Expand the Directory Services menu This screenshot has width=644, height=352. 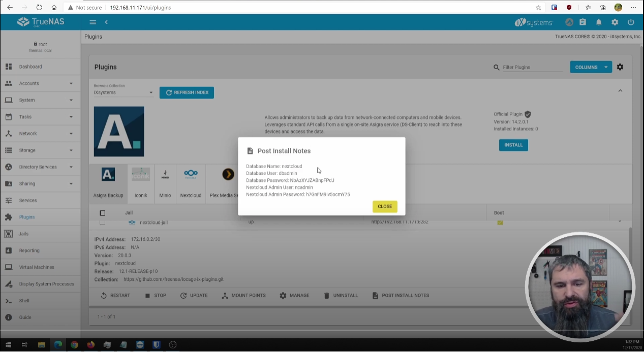pyautogui.click(x=40, y=167)
